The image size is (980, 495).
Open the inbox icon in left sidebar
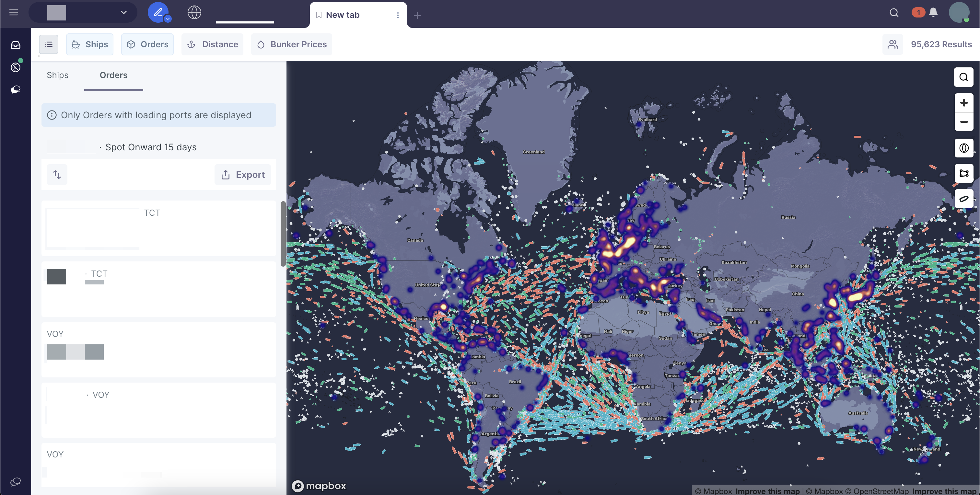tap(15, 45)
